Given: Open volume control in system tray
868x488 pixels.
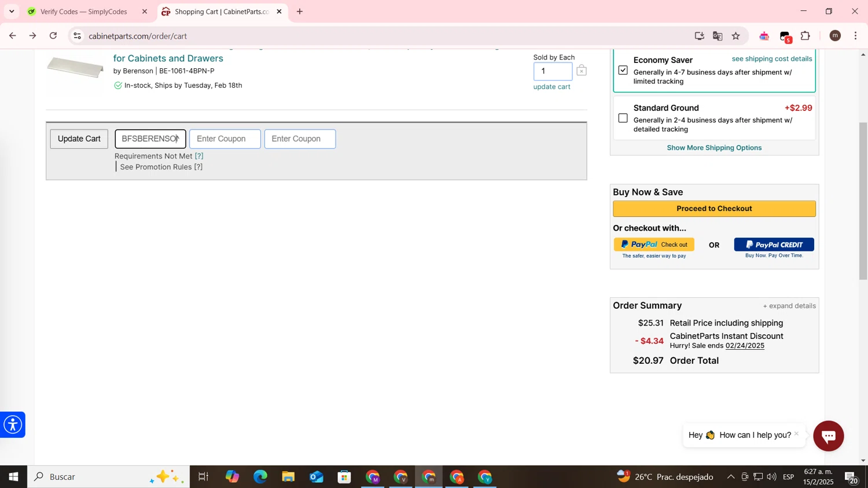Looking at the screenshot, I should tap(771, 477).
